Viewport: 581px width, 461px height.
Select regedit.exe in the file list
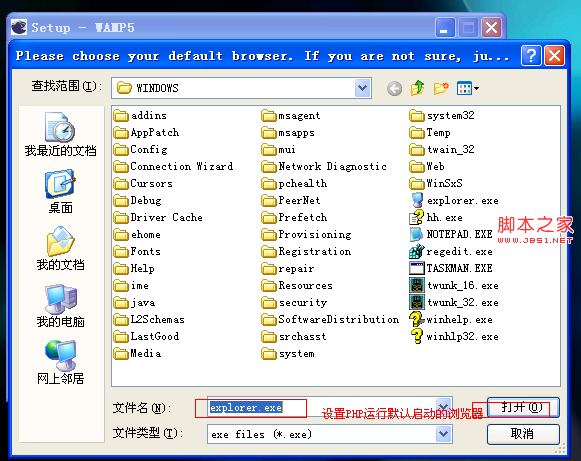451,252
